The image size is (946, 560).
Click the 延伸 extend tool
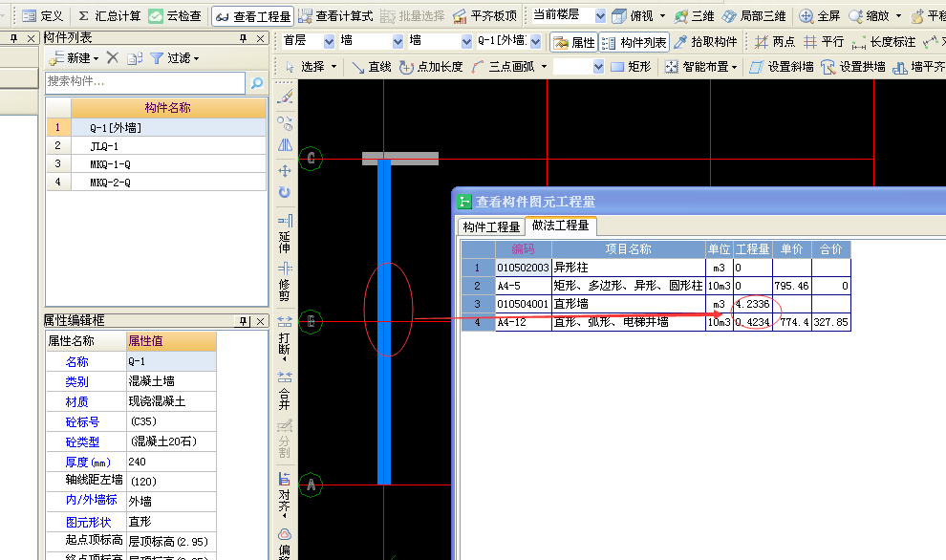point(285,234)
